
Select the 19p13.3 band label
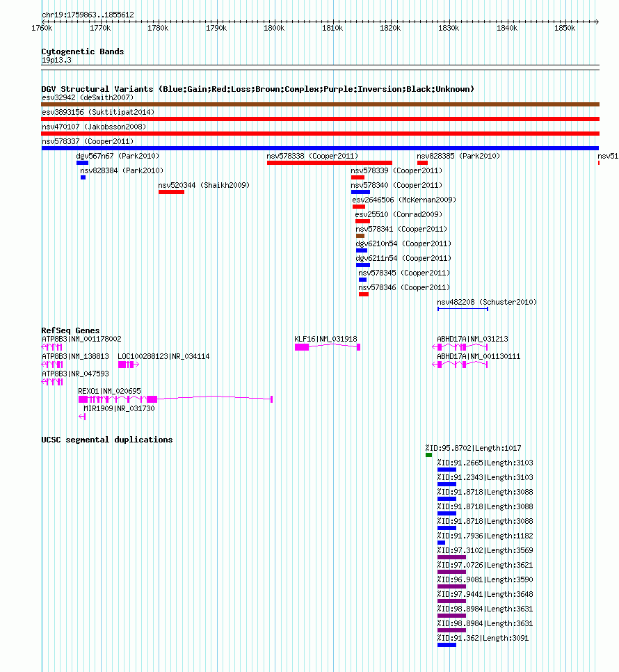coord(56,61)
